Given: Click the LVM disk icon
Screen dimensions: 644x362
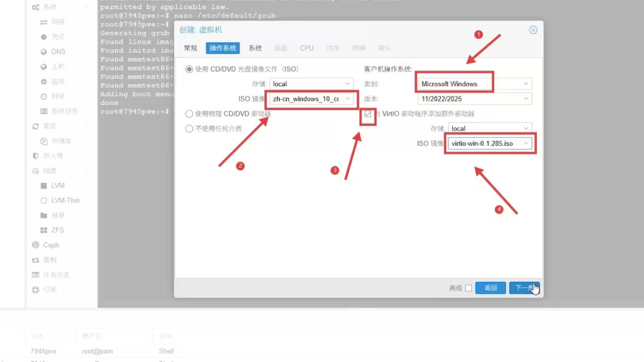Looking at the screenshot, I should [44, 185].
